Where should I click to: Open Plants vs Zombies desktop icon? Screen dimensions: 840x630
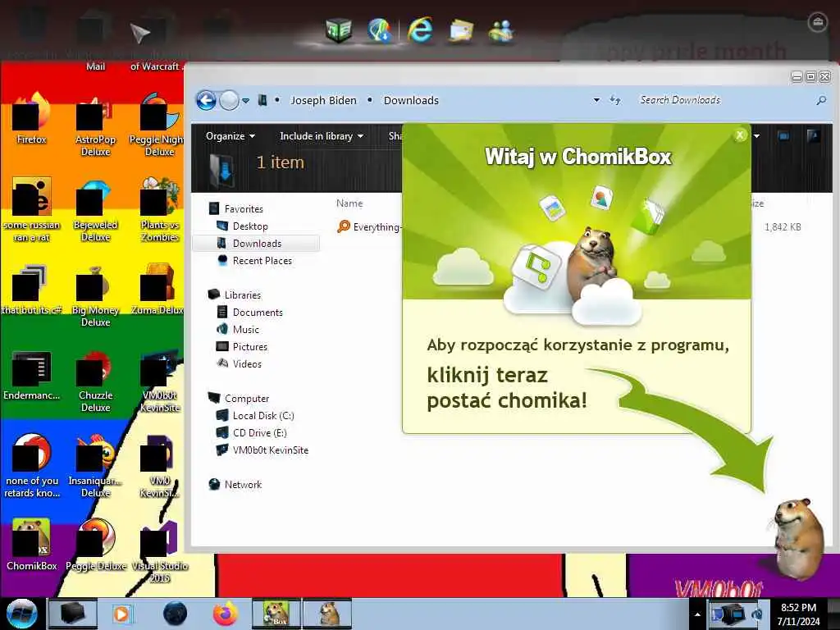[160, 210]
